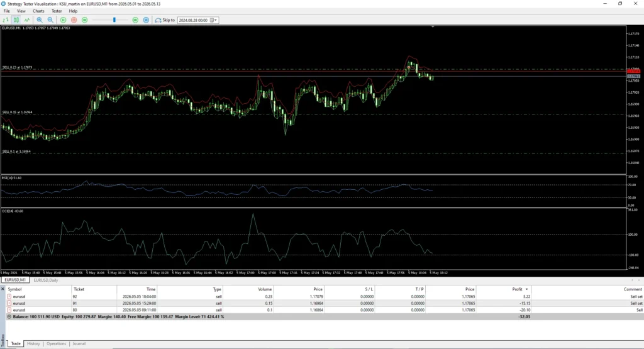Image resolution: width=644 pixels, height=349 pixels.
Task: Open the View menu
Action: [21, 11]
